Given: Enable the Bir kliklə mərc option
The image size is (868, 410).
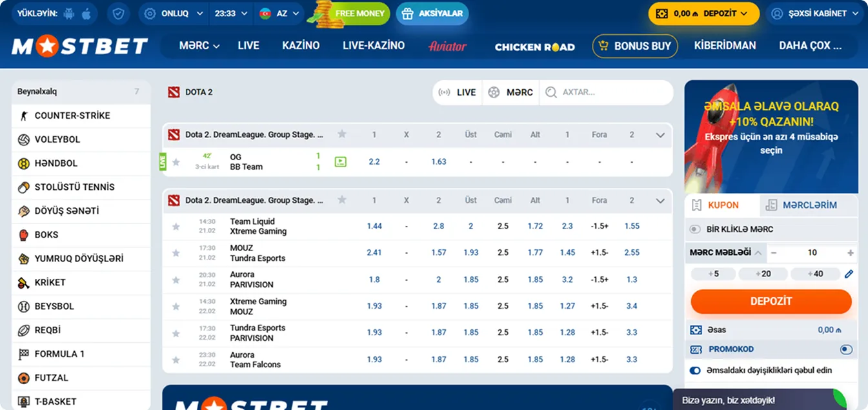Looking at the screenshot, I should coord(695,229).
